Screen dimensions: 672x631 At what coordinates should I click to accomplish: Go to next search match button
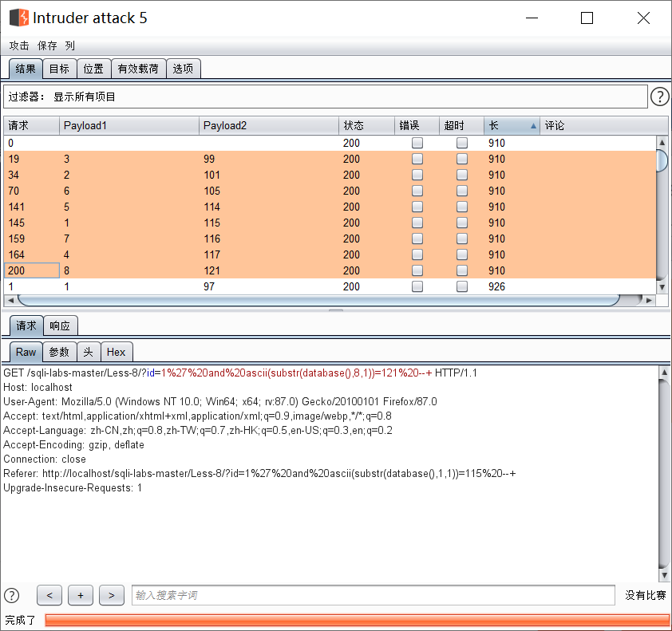(112, 595)
